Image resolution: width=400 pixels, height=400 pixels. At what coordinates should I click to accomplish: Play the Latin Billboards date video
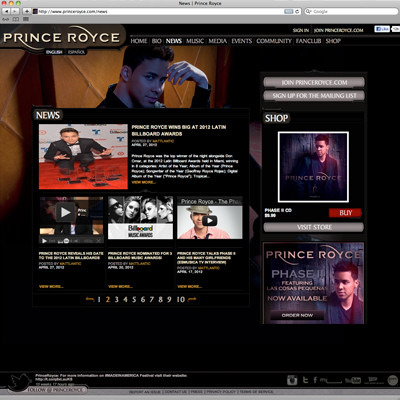(x=66, y=212)
